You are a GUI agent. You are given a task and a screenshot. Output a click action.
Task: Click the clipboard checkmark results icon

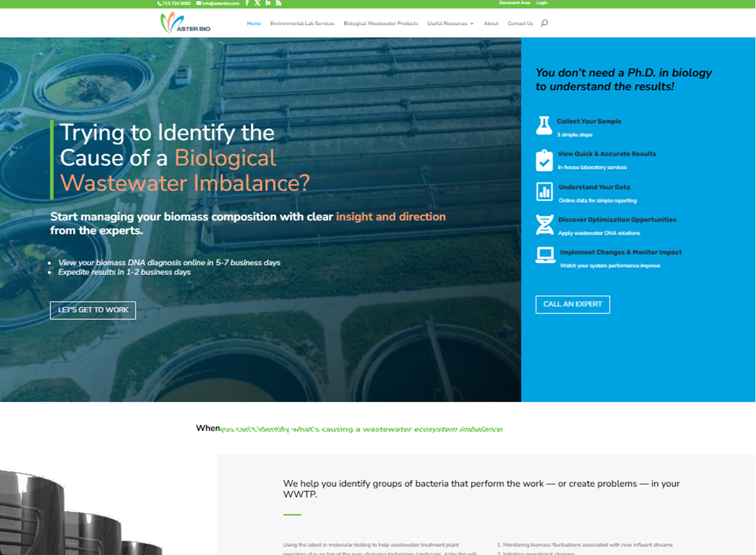(x=544, y=160)
